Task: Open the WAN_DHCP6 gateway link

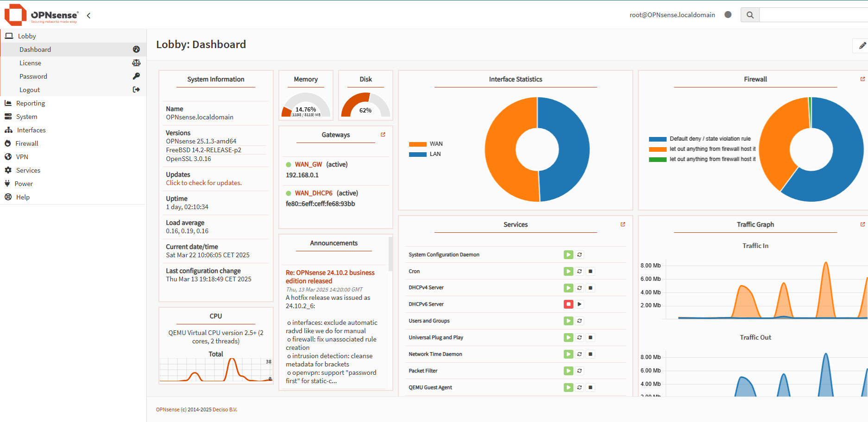Action: (x=314, y=193)
